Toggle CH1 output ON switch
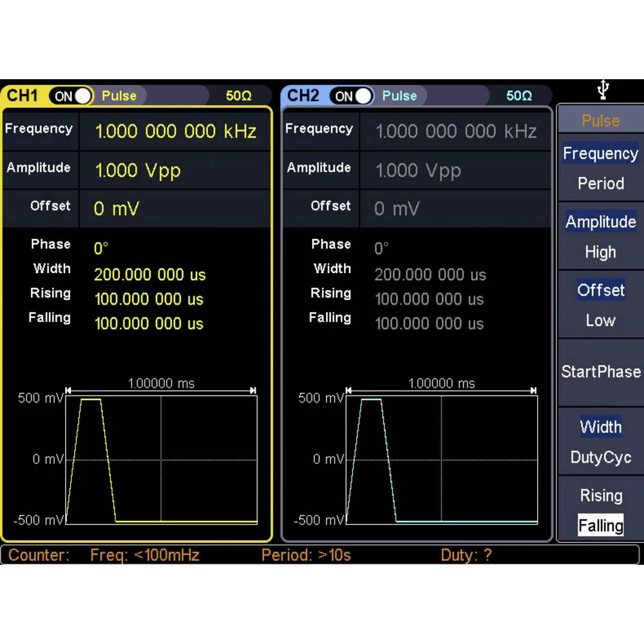 coord(71,96)
